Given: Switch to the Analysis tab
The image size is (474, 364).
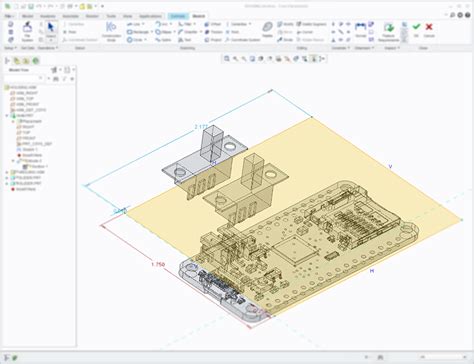Looking at the screenshot, I should [x=48, y=16].
